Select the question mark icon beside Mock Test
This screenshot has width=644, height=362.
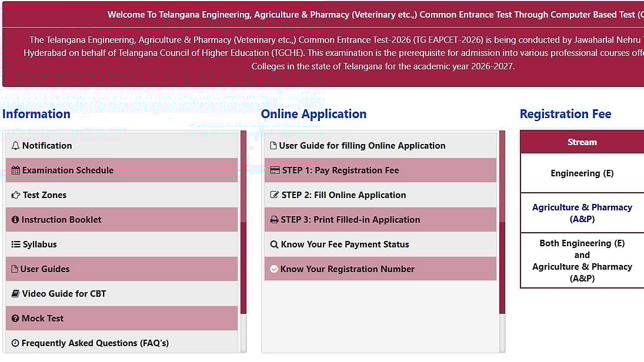(16, 318)
